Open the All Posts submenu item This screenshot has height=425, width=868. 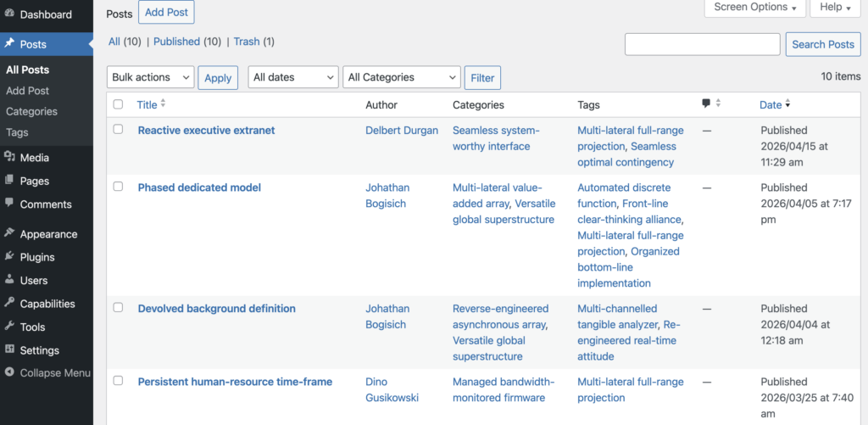(x=28, y=70)
